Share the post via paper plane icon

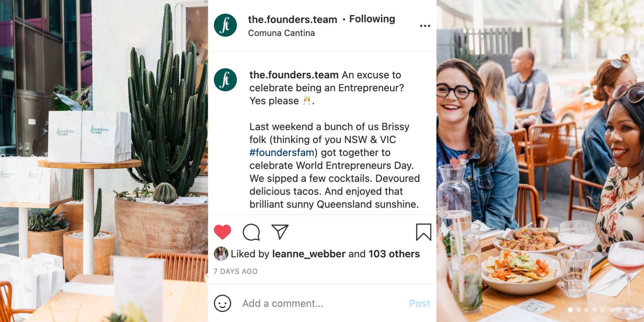tap(280, 232)
